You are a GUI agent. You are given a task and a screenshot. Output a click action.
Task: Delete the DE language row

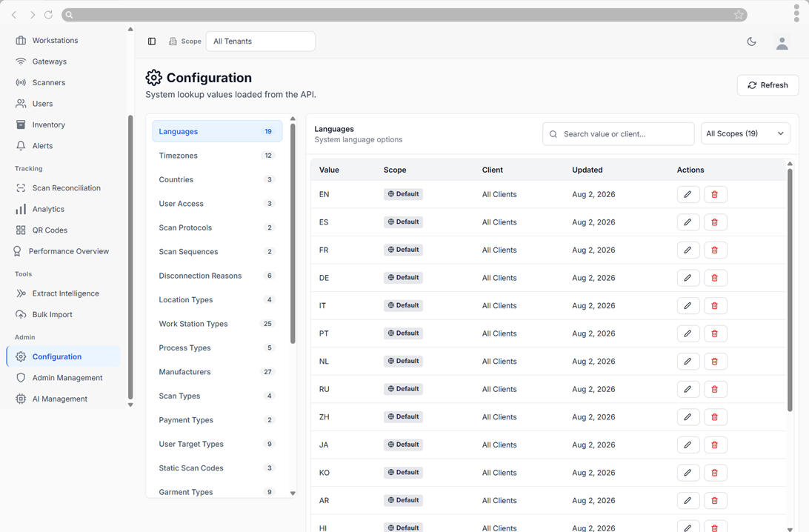coord(715,278)
